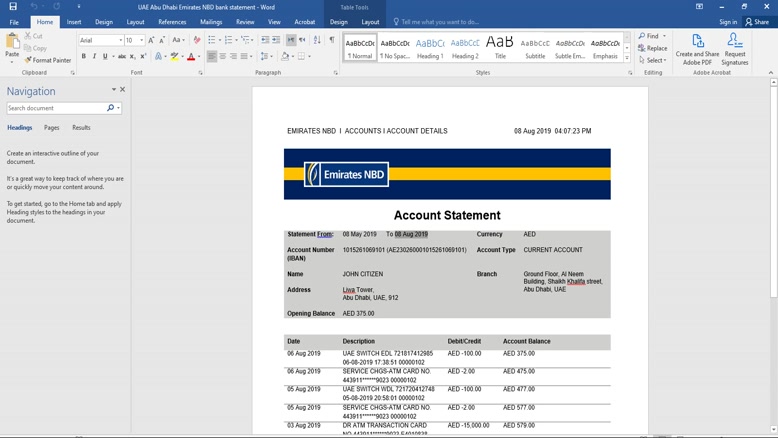Click Tell me what you want to do
Screen dimensions: 778x438
point(436,22)
